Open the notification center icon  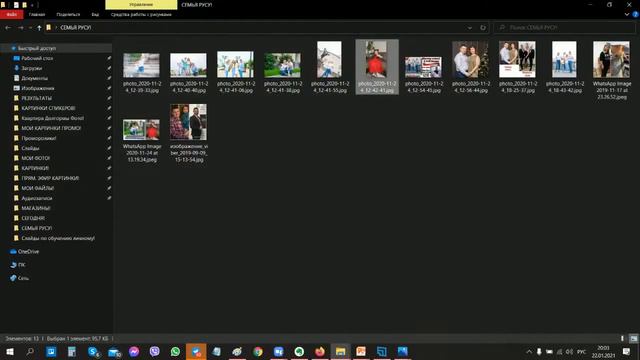[626, 351]
